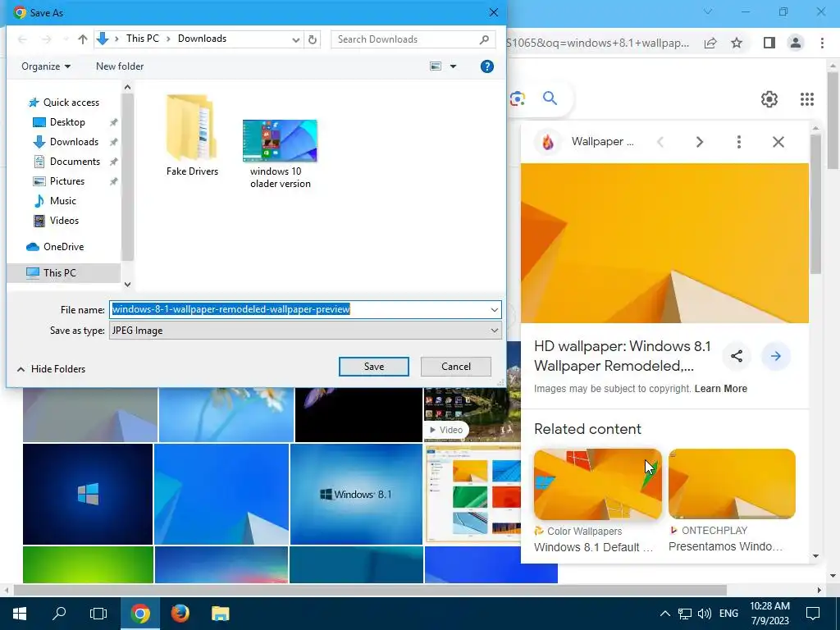The image size is (840, 630).
Task: Open preview panel more options dots
Action: pos(739,142)
